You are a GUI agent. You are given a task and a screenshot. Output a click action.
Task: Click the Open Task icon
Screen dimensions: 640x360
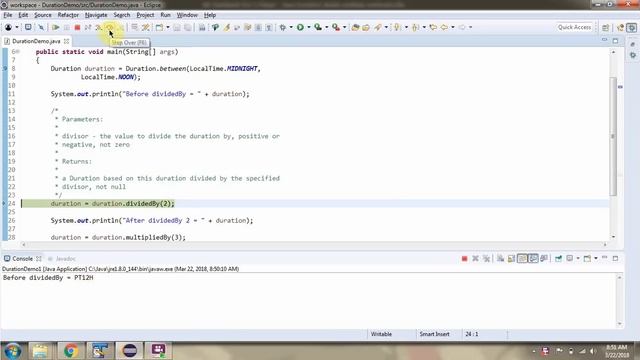click(x=366, y=27)
